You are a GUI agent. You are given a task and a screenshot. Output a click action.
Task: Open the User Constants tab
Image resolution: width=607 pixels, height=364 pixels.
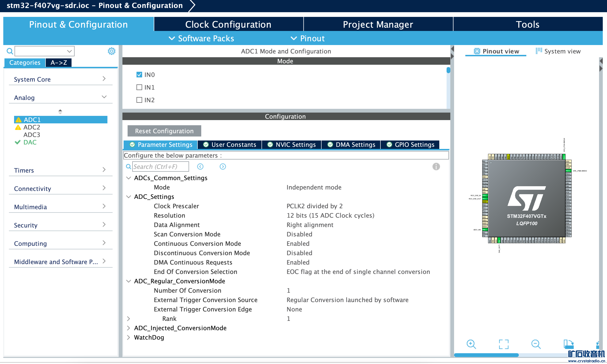coord(230,144)
